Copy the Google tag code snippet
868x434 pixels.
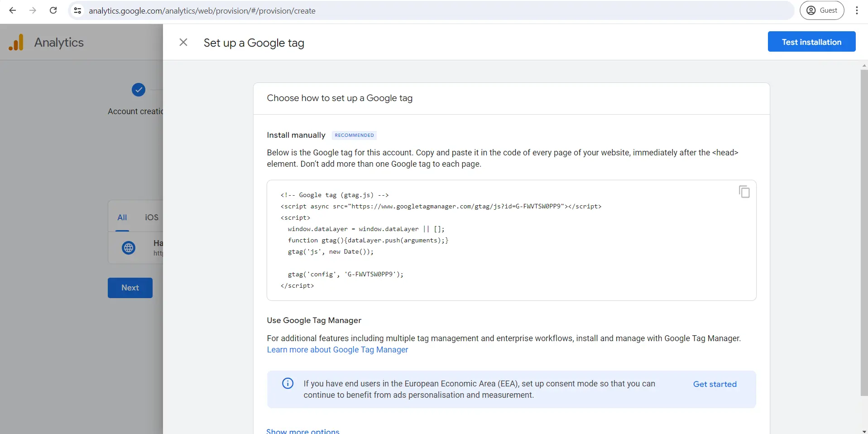coord(744,192)
